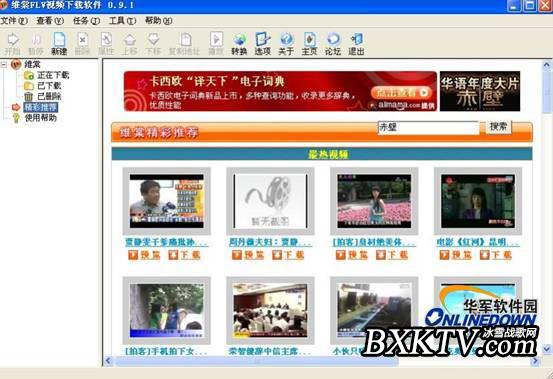Open the 帮助 menu

(x=159, y=21)
